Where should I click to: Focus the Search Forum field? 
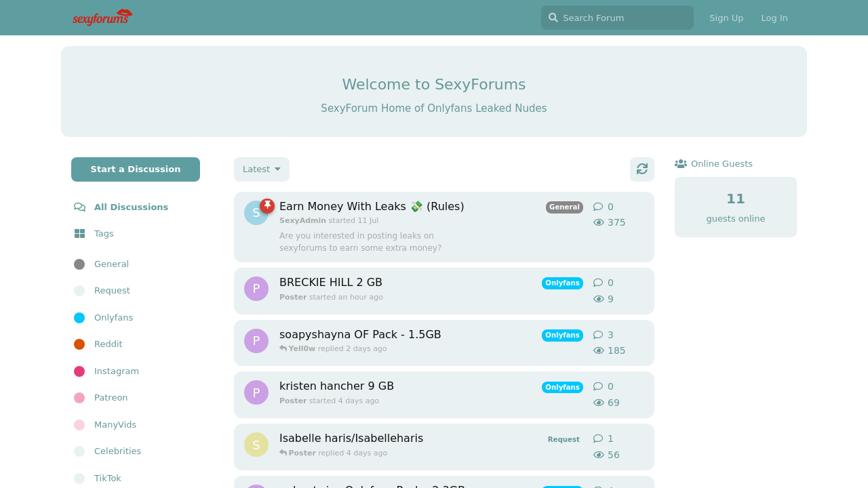tap(617, 18)
